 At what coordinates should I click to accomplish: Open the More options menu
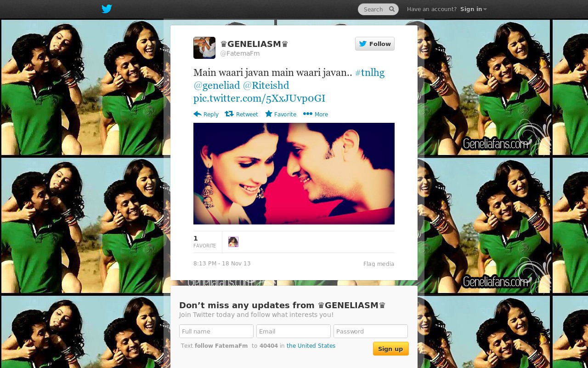[316, 114]
